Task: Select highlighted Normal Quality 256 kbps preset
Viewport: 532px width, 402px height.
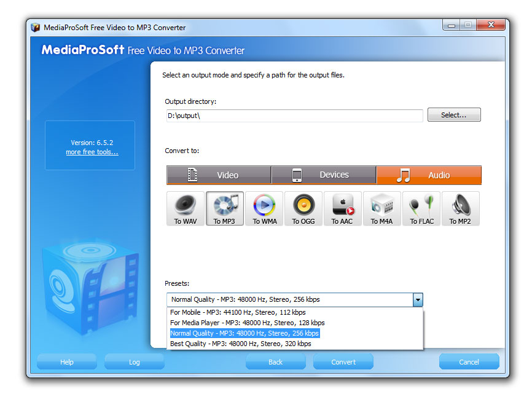Action: pos(295,333)
